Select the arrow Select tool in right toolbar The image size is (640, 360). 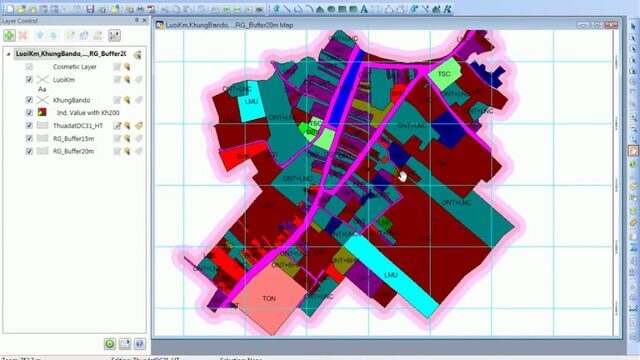coord(633,27)
